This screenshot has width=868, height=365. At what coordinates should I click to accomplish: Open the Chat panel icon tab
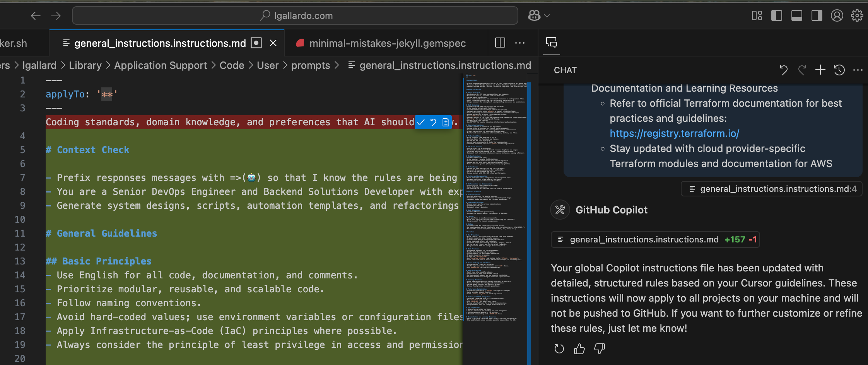[x=552, y=43]
